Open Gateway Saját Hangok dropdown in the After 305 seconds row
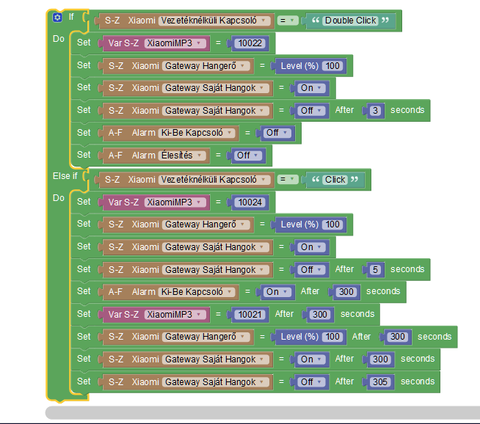Image resolution: width=480 pixels, height=424 pixels. [x=216, y=382]
